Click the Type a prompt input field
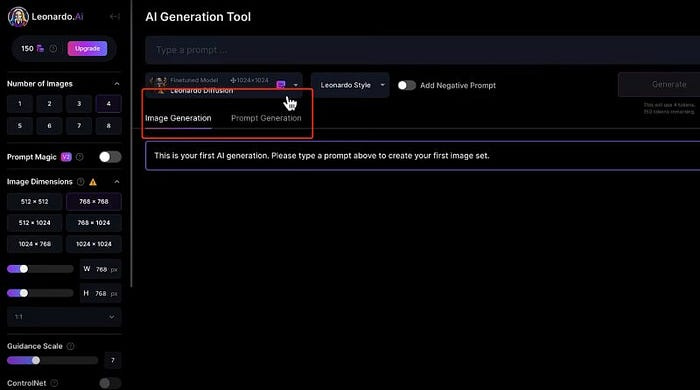This screenshot has width=700, height=390. click(422, 50)
